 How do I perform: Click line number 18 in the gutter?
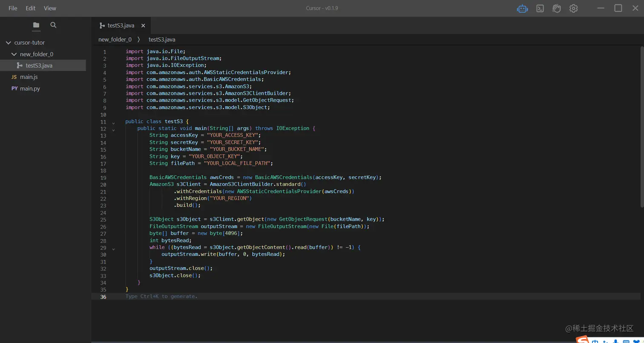pyautogui.click(x=103, y=171)
